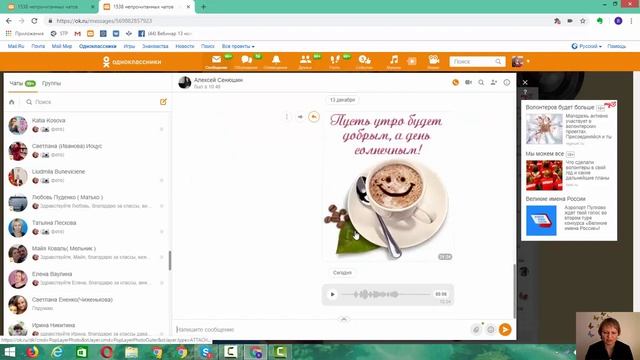Play the voice message
Image resolution: width=640 pixels, height=360 pixels.
pyautogui.click(x=332, y=294)
